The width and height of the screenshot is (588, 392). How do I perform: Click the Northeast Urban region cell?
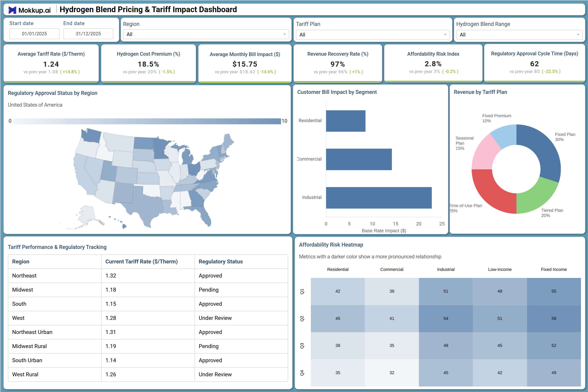pos(55,332)
